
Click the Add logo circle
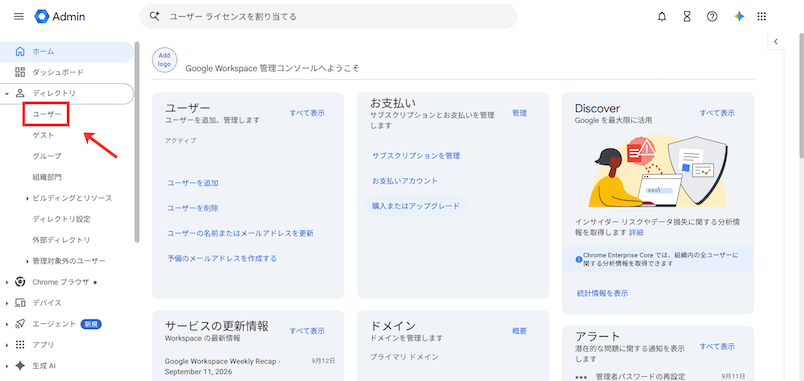[165, 61]
